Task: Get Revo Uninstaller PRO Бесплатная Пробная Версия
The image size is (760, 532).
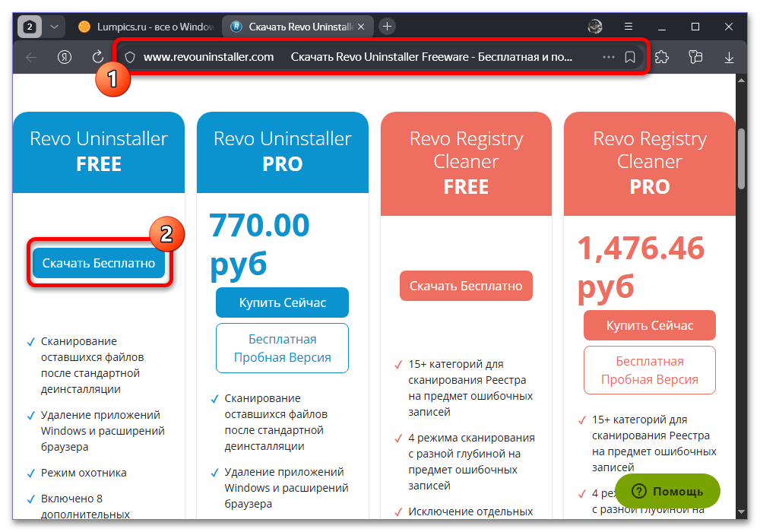Action: (282, 348)
